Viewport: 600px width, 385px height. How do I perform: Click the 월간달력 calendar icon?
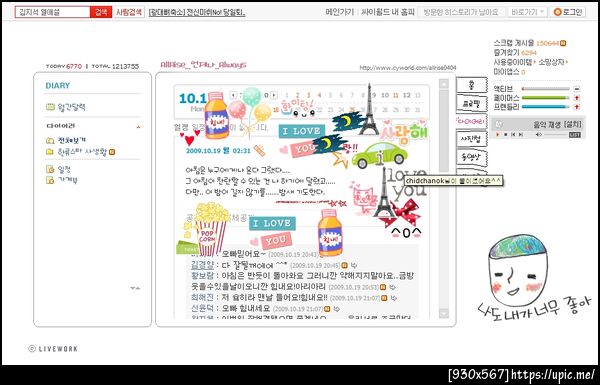click(x=50, y=107)
